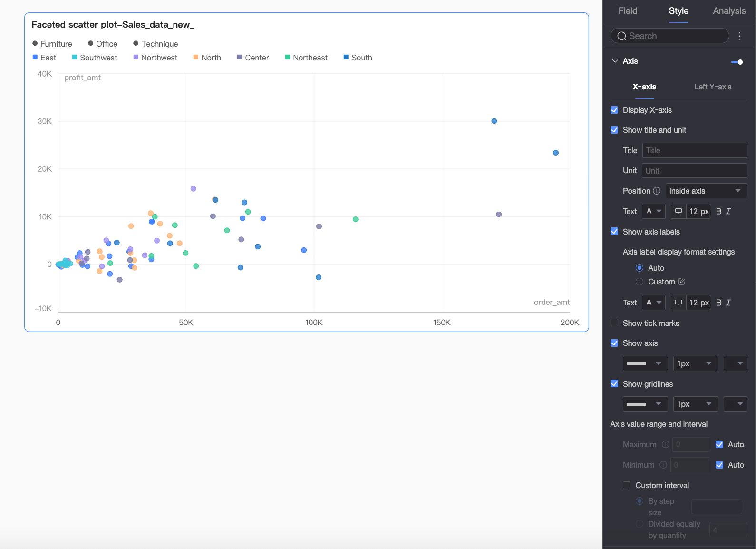Click the info icon beside Maximum
Image resolution: width=756 pixels, height=549 pixels.
point(666,444)
